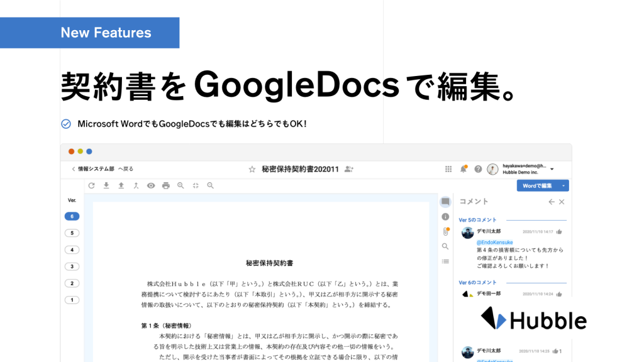Viewport: 644px width, 362px height.
Task: Click the Ver 5のコメント heading
Action: (478, 220)
